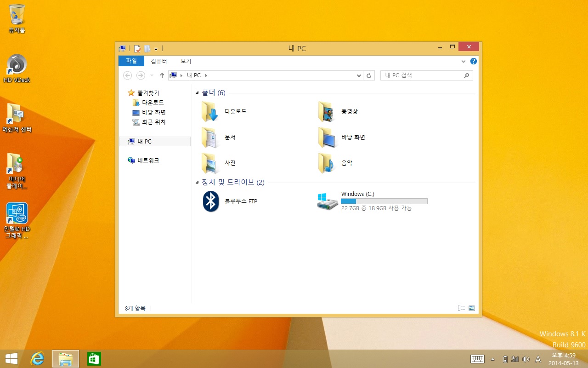Open the address bar history dropdown
588x368 pixels.
(x=359, y=75)
